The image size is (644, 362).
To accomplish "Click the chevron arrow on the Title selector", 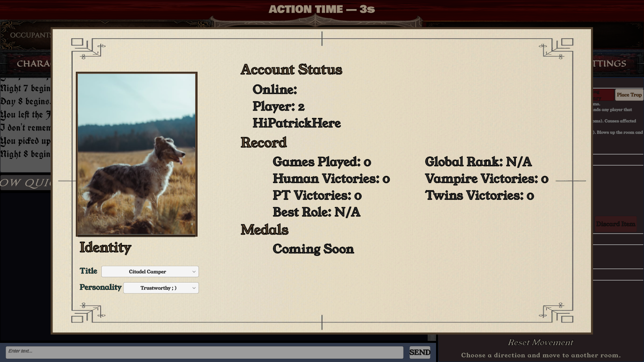I will (194, 271).
